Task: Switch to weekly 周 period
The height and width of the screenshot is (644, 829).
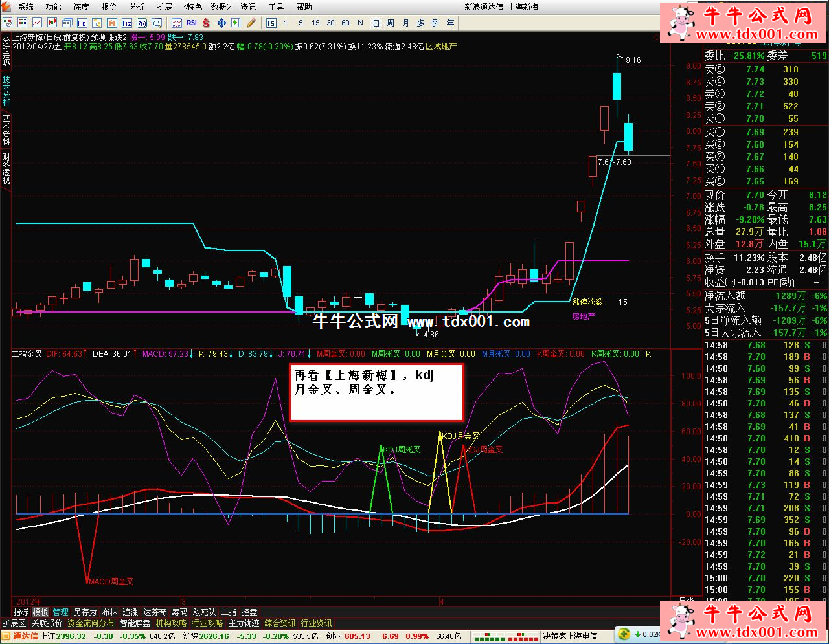Action: click(391, 23)
